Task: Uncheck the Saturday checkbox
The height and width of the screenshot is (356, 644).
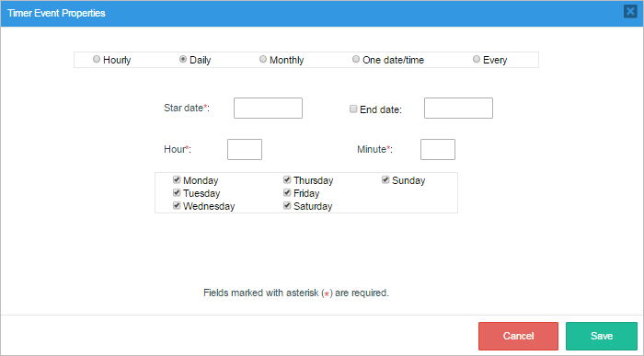Action: pyautogui.click(x=287, y=206)
